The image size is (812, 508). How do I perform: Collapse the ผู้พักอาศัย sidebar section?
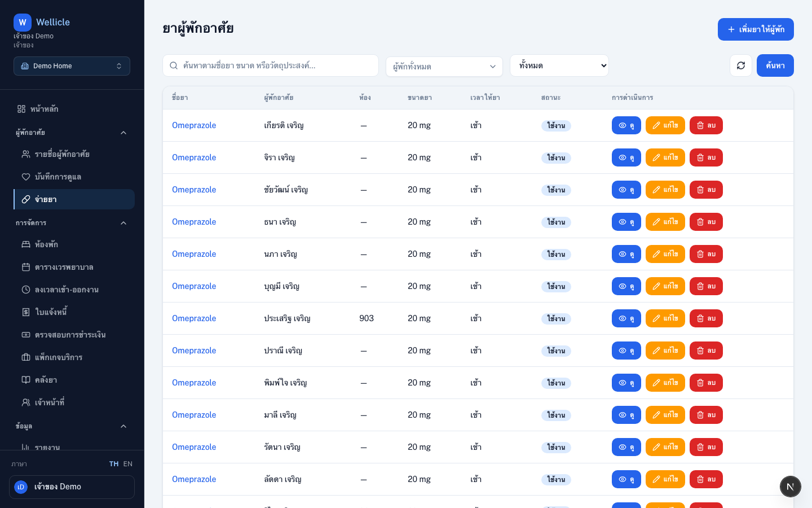[x=72, y=133]
